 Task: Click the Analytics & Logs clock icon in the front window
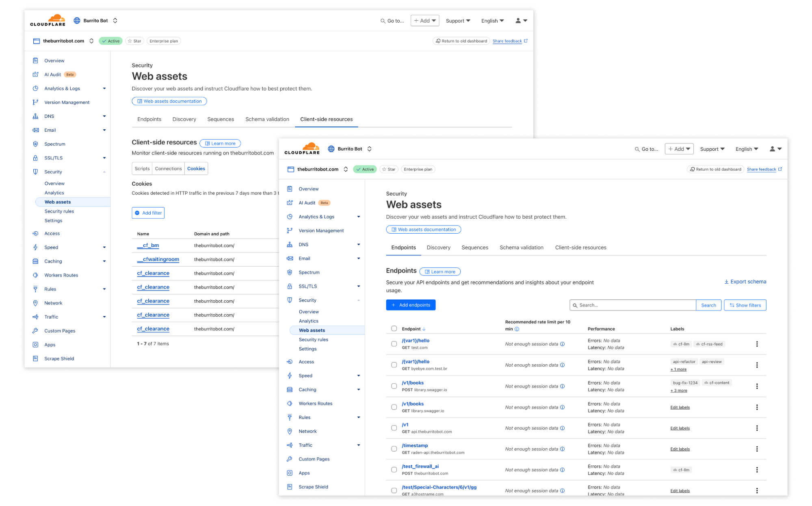[290, 217]
